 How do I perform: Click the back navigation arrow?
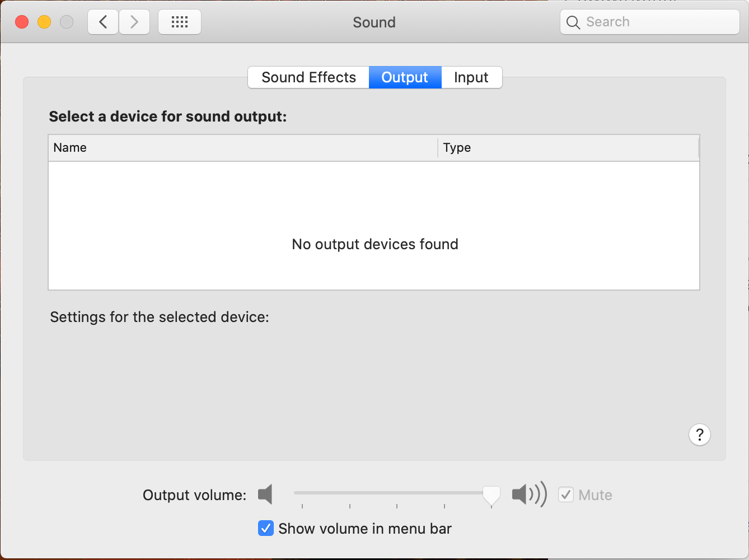[x=103, y=21]
